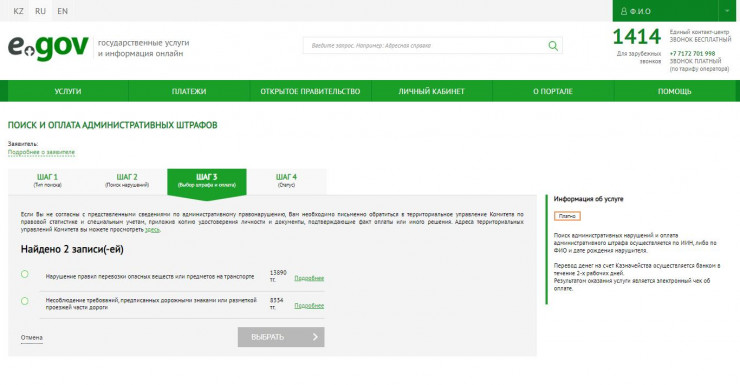Click the user profile icon beside Ф.И.О
The height and width of the screenshot is (385, 740).
[624, 11]
